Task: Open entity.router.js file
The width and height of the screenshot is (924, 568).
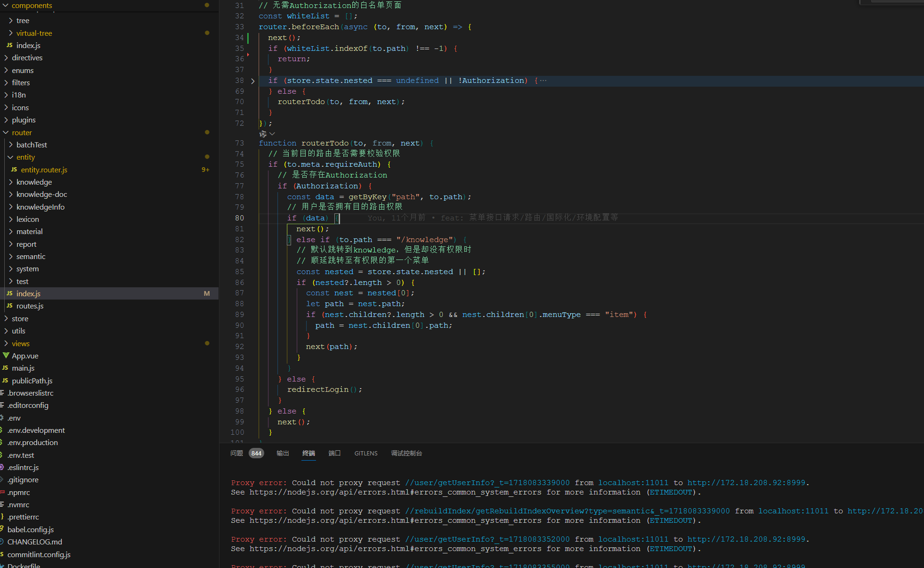Action: [44, 170]
